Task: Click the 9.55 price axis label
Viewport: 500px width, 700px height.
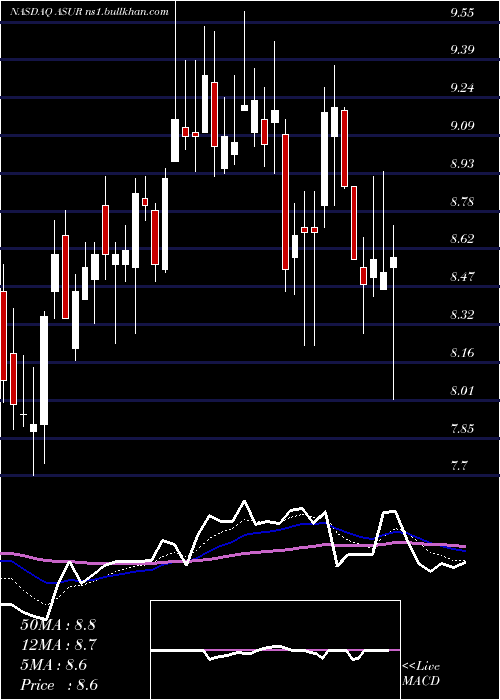Action: [462, 13]
